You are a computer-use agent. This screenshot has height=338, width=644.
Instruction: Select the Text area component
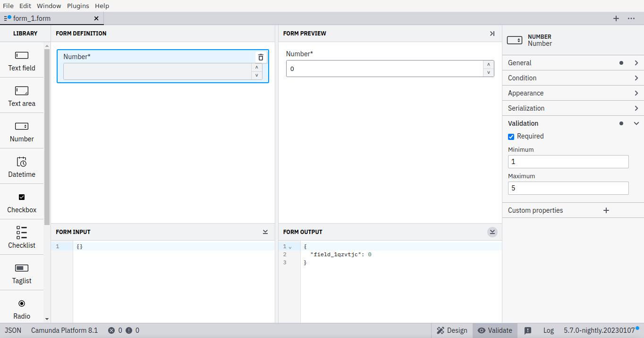point(21,95)
